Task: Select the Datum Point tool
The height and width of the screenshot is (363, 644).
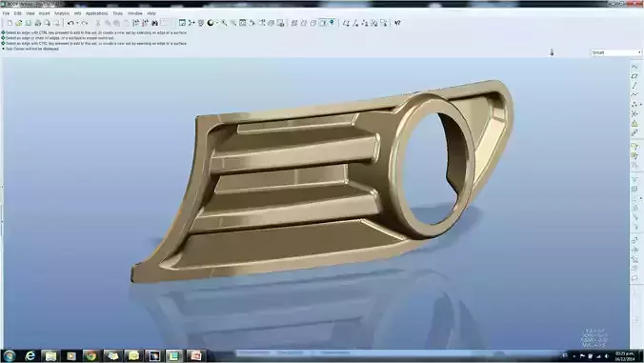Action: (x=634, y=104)
